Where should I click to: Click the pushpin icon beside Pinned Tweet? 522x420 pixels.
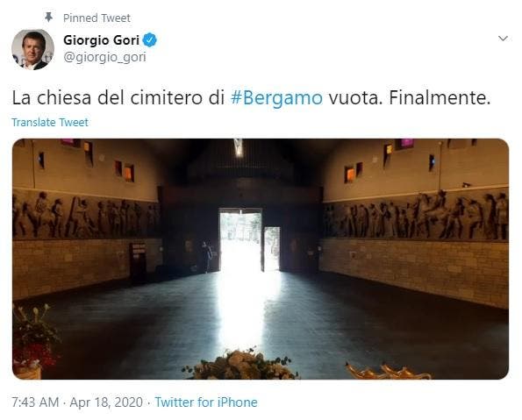48,18
